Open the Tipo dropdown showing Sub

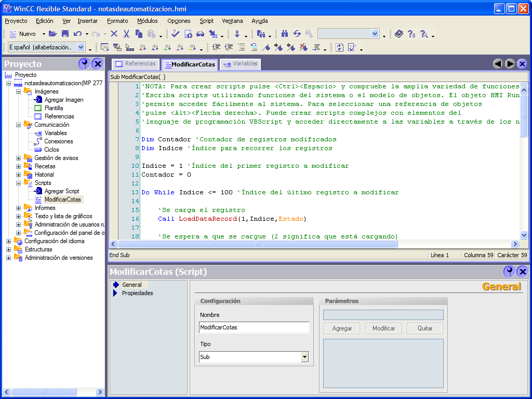(x=304, y=357)
